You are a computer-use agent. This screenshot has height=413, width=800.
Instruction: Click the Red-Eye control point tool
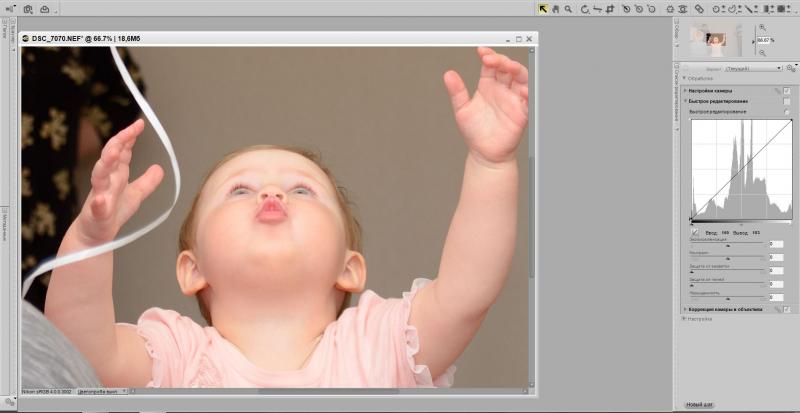(x=683, y=9)
